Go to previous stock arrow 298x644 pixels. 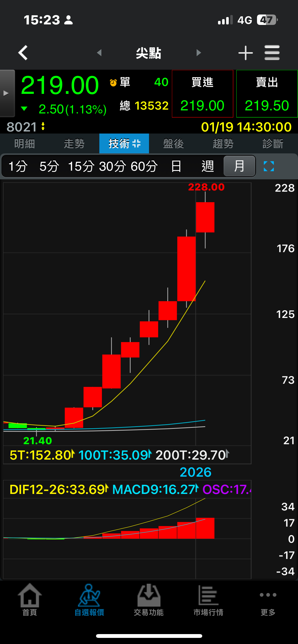point(99,53)
